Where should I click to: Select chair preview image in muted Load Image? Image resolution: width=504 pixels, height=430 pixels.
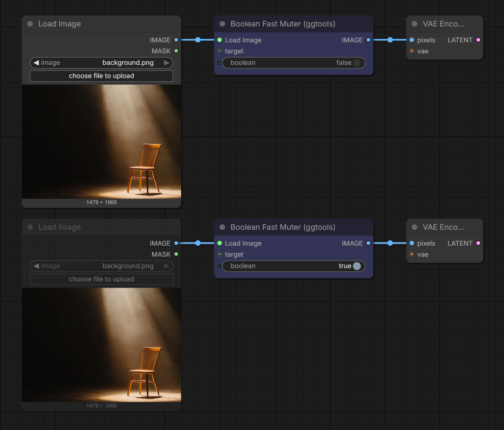pyautogui.click(x=101, y=345)
